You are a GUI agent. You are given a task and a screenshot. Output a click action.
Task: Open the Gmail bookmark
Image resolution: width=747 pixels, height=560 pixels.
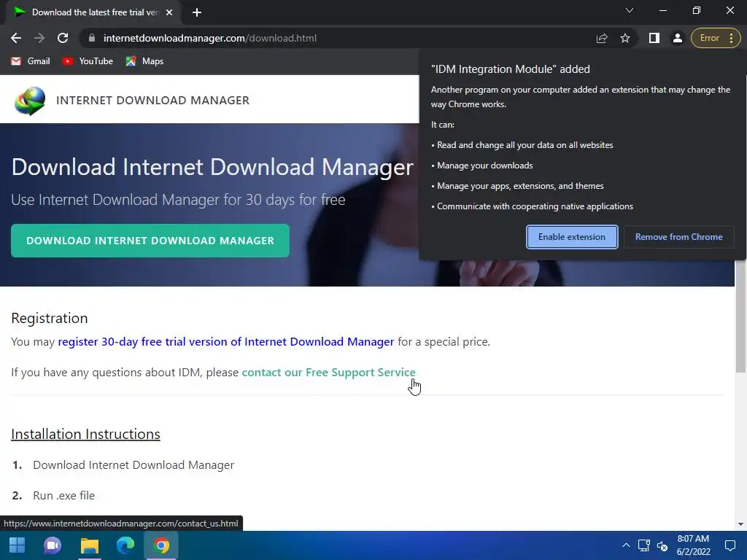click(31, 61)
